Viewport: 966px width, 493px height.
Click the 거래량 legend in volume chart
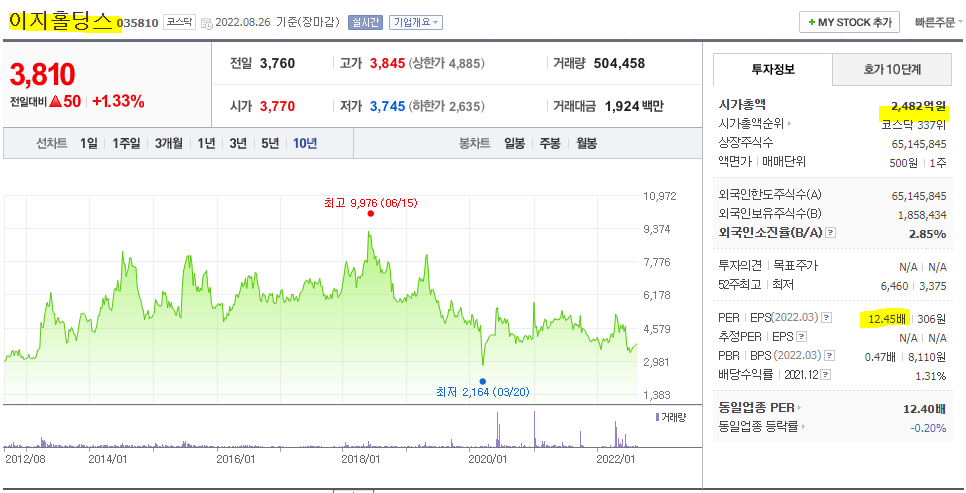pos(671,418)
